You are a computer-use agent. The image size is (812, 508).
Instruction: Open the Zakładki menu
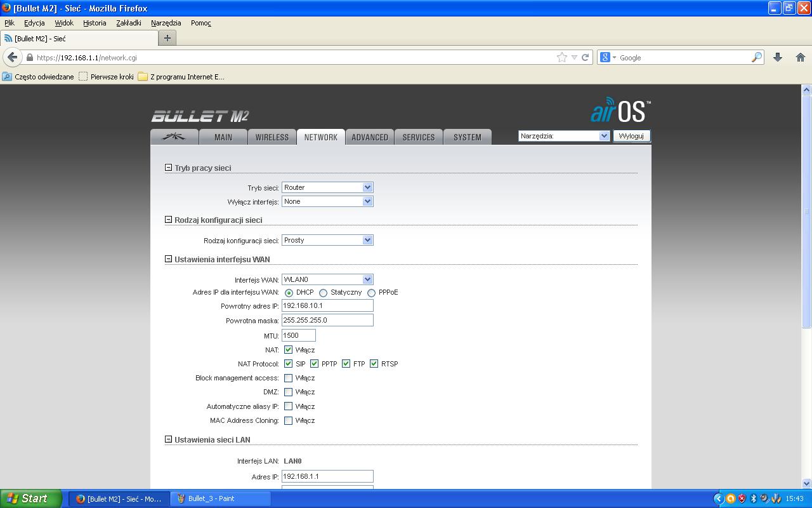[x=129, y=23]
